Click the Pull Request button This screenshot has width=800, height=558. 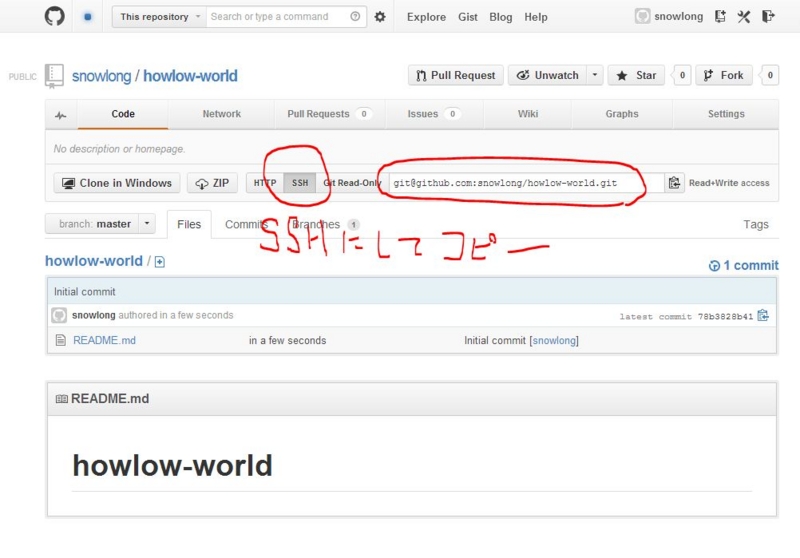tap(456, 75)
